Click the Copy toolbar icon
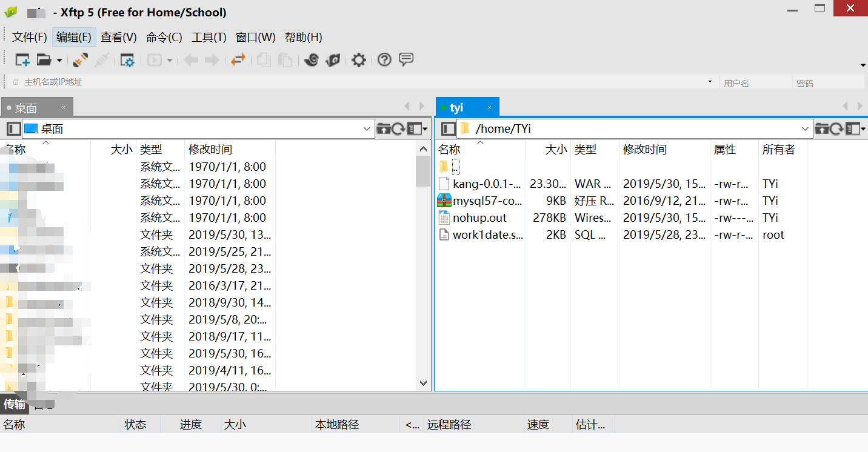This screenshot has height=452, width=868. [264, 60]
